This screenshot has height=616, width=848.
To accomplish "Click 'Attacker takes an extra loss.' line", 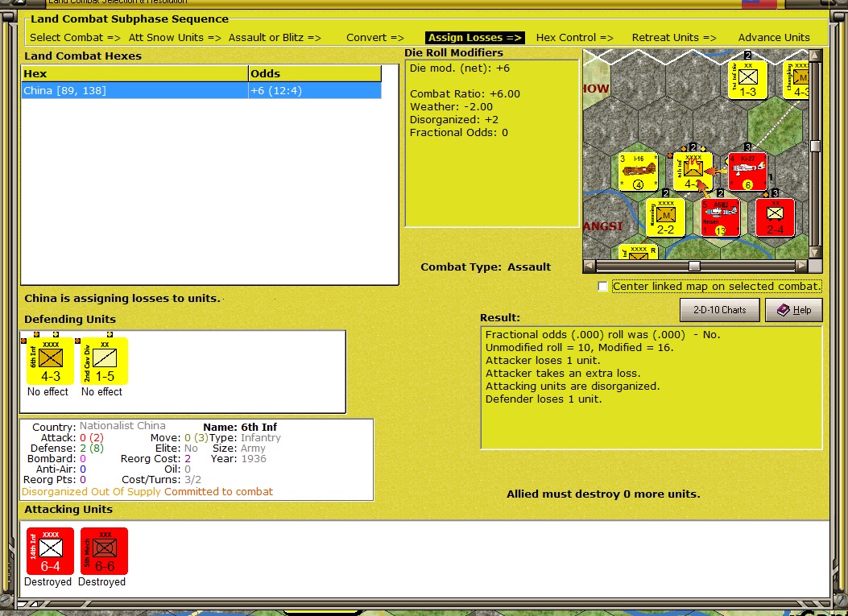I will (562, 373).
